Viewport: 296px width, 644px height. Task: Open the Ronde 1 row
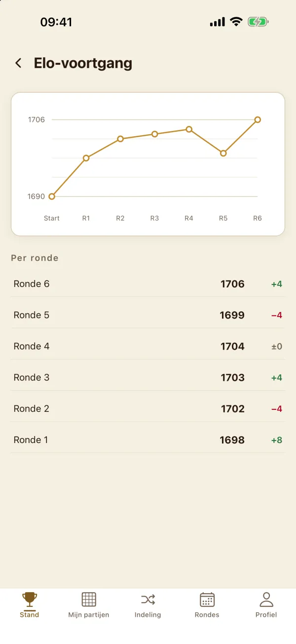click(148, 440)
